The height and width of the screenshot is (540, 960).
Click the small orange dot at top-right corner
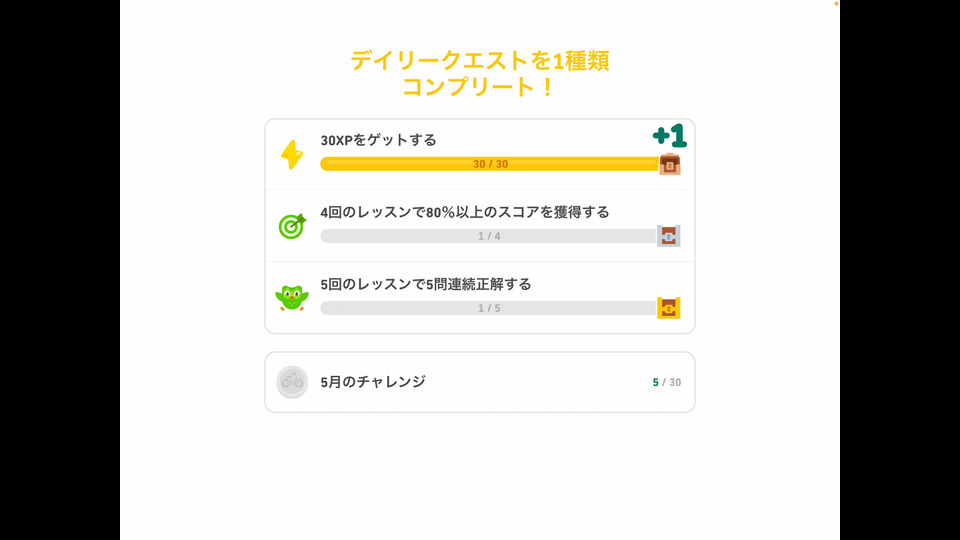click(x=836, y=3)
